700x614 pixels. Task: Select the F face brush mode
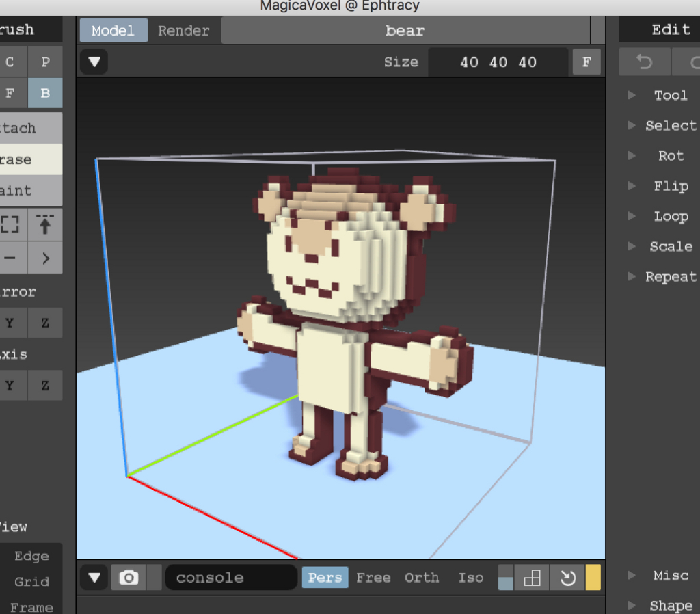coord(10,93)
